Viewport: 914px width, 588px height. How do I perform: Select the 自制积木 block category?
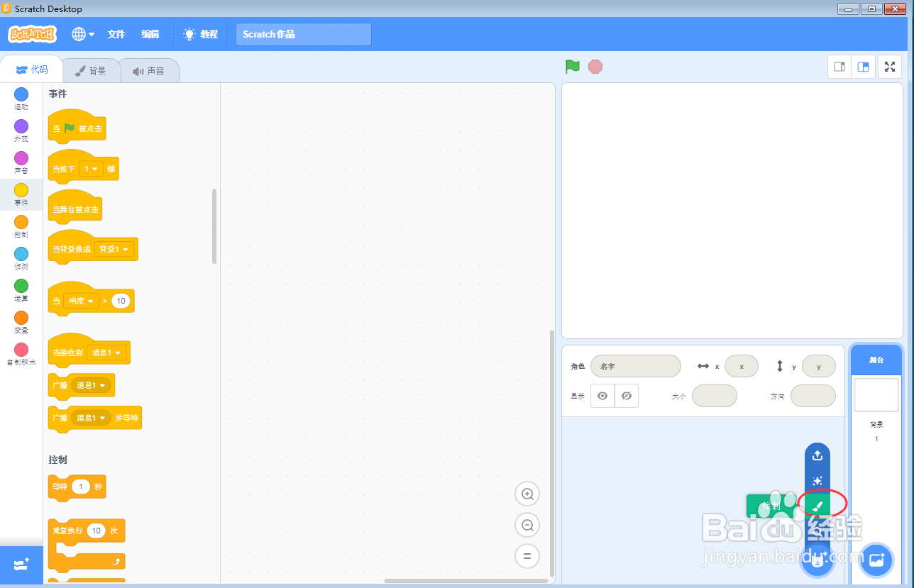[21, 354]
